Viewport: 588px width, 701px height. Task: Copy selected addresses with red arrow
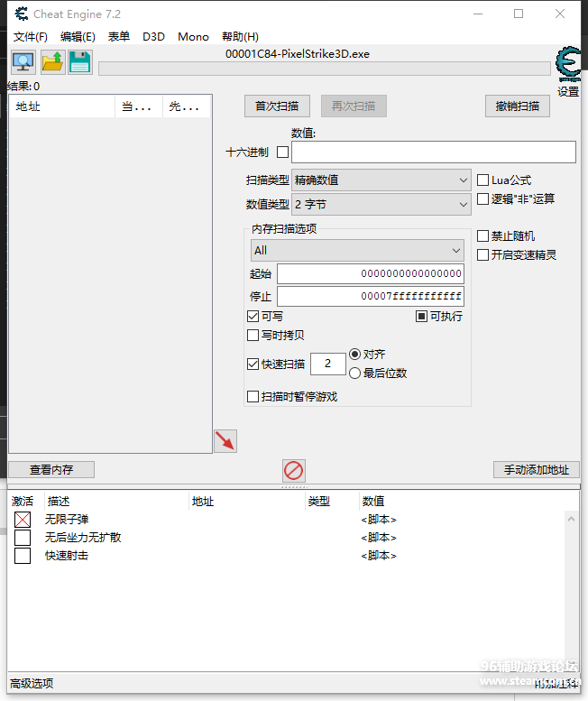225,441
